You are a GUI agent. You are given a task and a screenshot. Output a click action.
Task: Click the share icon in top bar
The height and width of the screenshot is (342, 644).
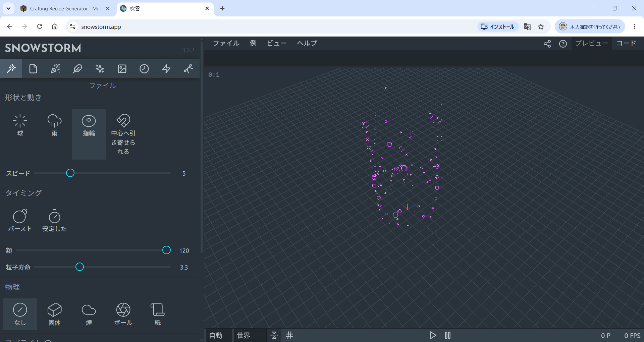[x=547, y=44]
